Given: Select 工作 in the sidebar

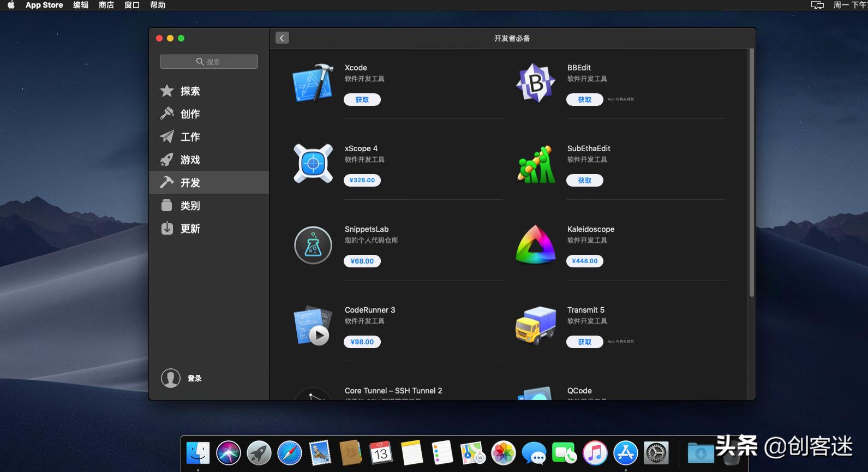Looking at the screenshot, I should pos(209,137).
